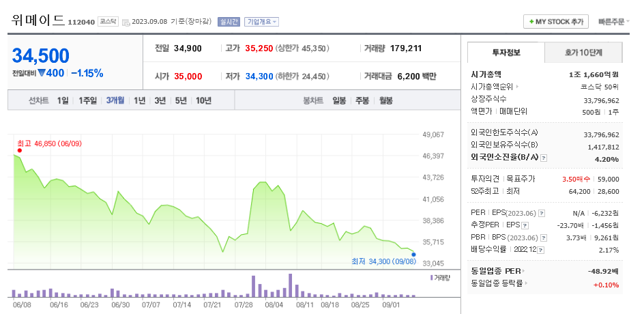The image size is (644, 314).
Task: Show the 월봉 candlestick chart
Action: [385, 100]
